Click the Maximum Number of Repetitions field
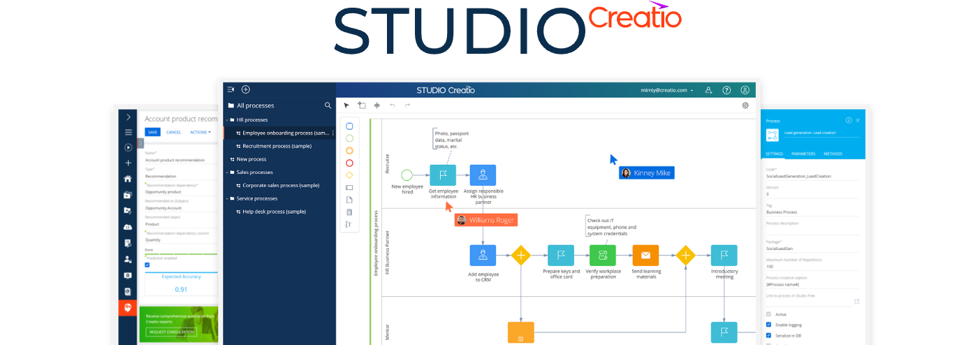Image resolution: width=980 pixels, height=345 pixels. pyautogui.click(x=812, y=266)
